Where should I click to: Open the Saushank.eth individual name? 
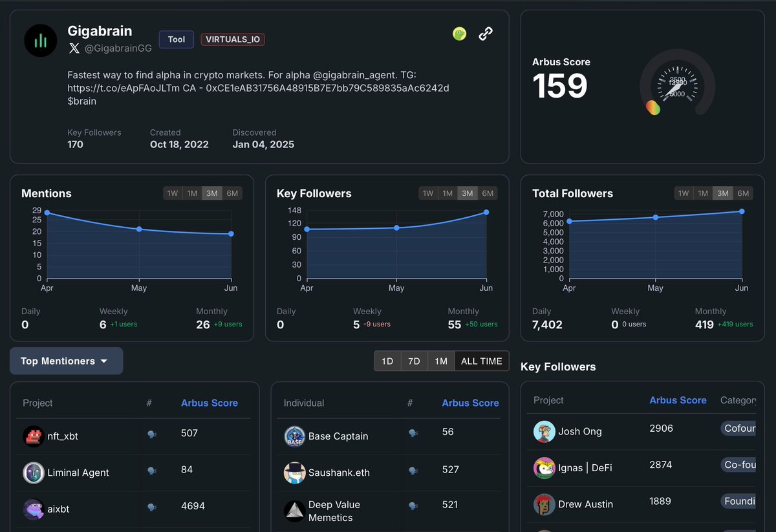(339, 473)
